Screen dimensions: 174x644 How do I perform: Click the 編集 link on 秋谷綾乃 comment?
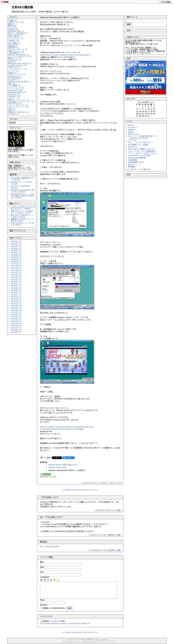119,550
